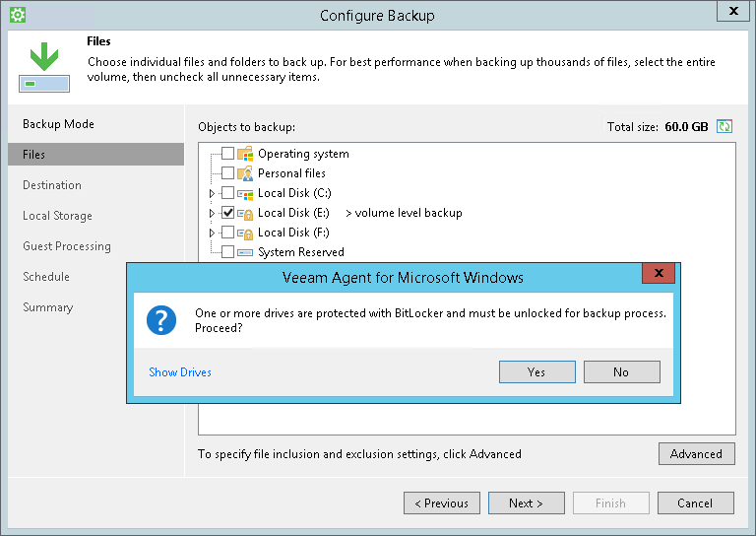Click the locked Local Disk (F:) icon
Viewport: 756px width, 536px height.
tap(245, 233)
